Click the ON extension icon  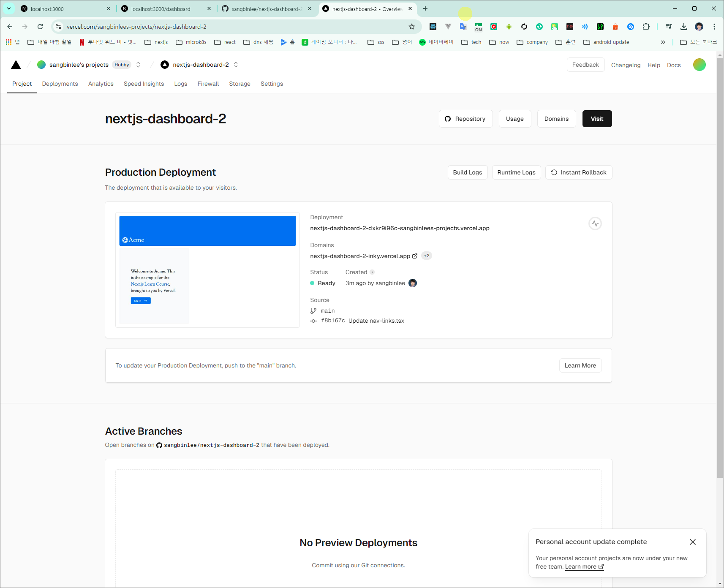pyautogui.click(x=479, y=27)
